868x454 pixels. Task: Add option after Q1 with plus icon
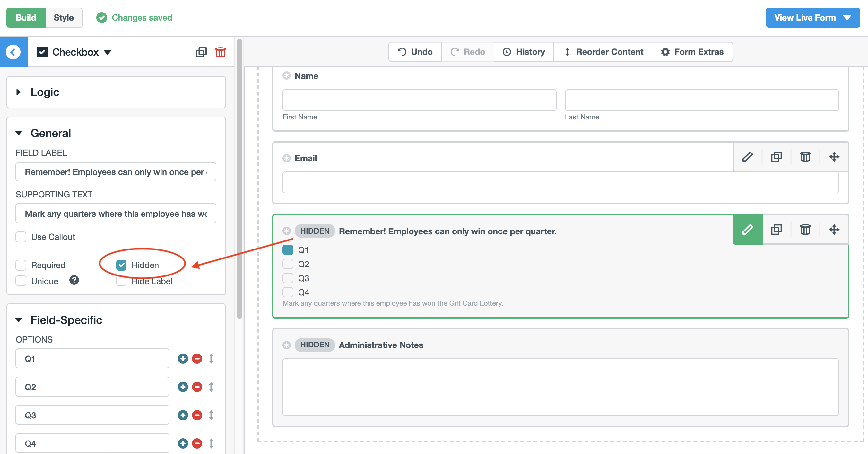pyautogui.click(x=183, y=359)
